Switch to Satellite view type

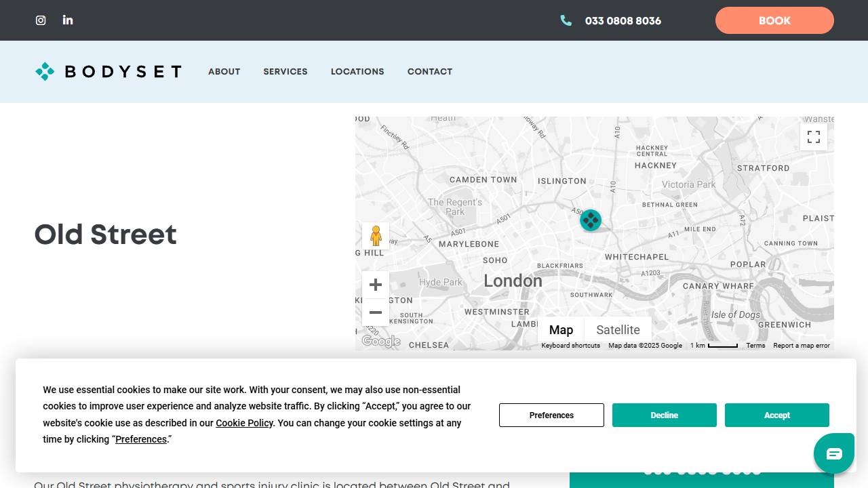[x=618, y=330]
